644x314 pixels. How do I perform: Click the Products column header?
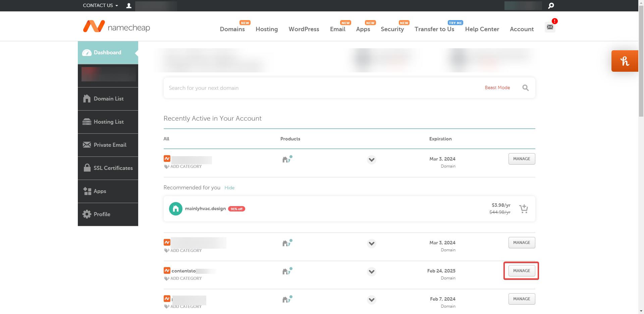290,139
